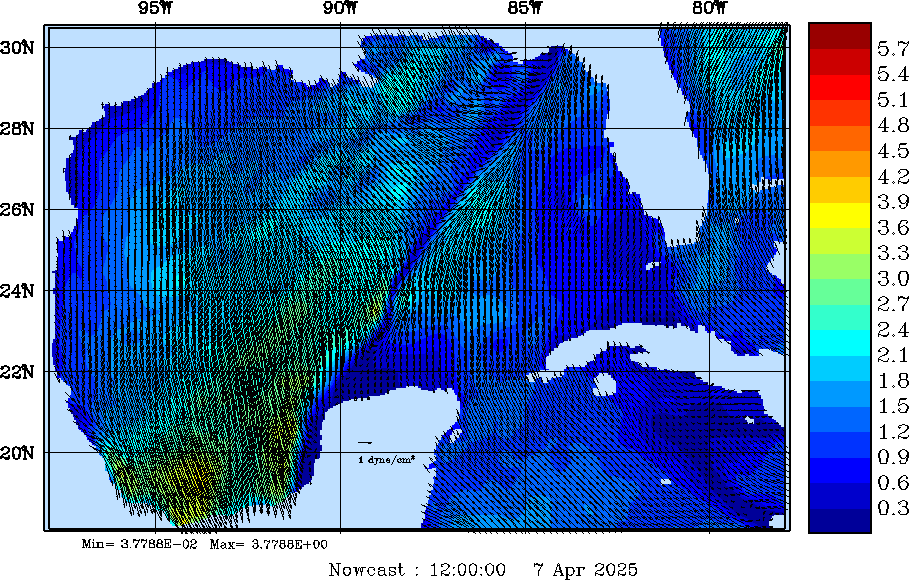Viewport: 909px width, 580px height.
Task: Click the 3.0 colorbar label
Action: pos(893,278)
